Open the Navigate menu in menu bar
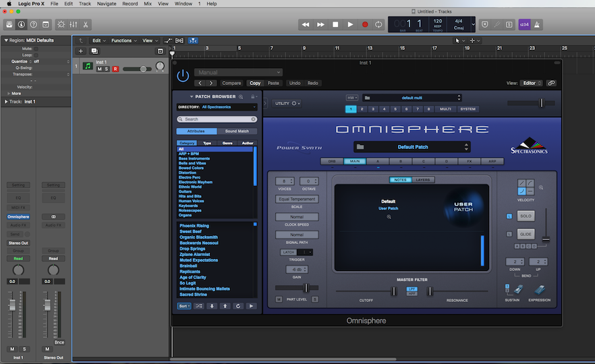This screenshot has width=595, height=364. (107, 4)
